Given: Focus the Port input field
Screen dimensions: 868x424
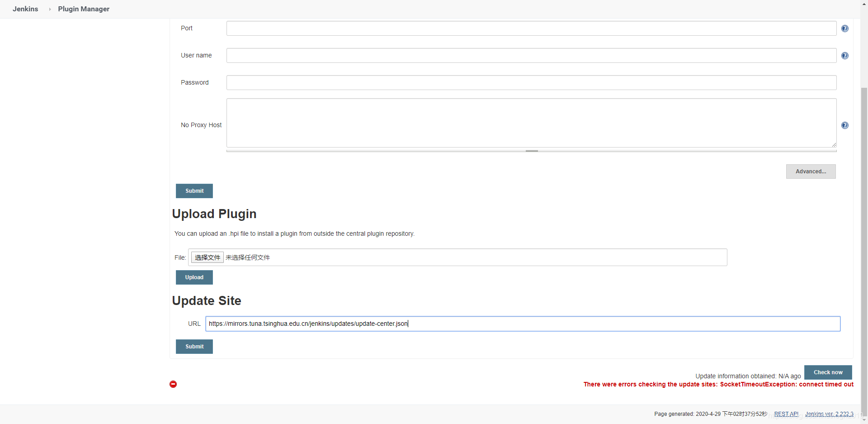Looking at the screenshot, I should click(x=531, y=29).
